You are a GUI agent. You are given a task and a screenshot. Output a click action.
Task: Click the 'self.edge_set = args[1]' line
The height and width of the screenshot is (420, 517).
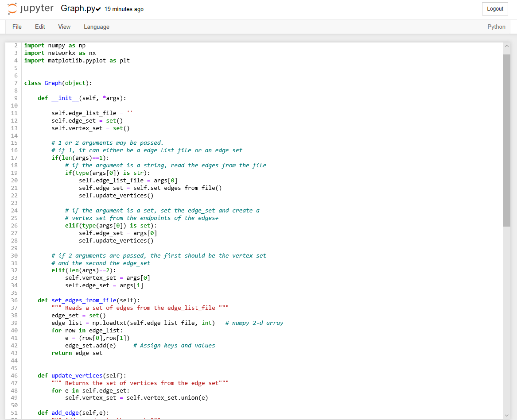[104, 285]
